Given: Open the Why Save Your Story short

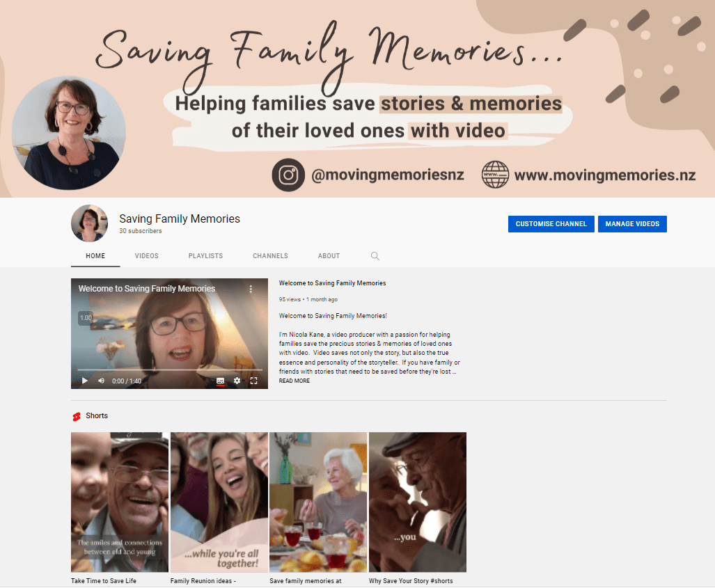Looking at the screenshot, I should click(x=417, y=502).
